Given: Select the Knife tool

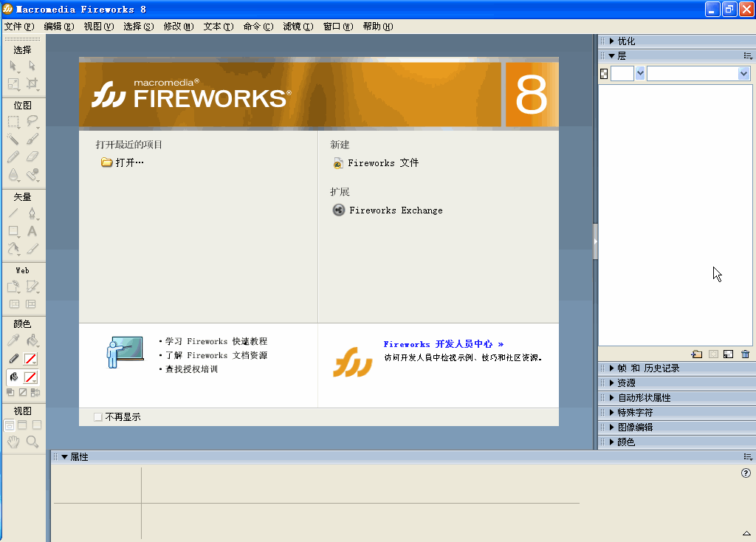Looking at the screenshot, I should 32,249.
